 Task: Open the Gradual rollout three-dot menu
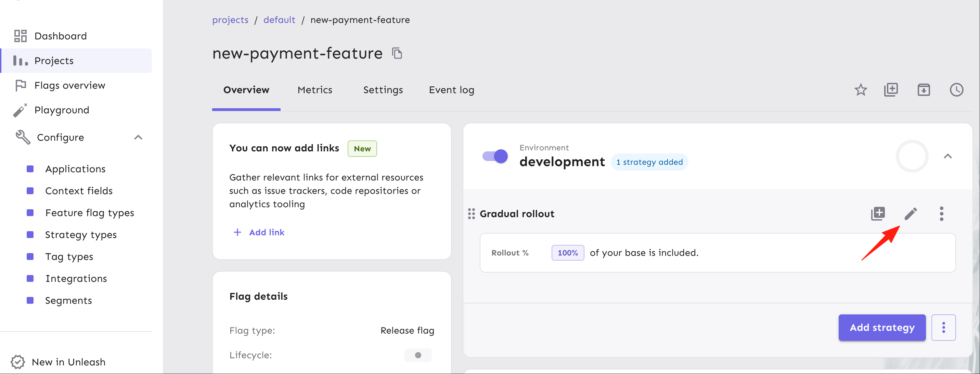[x=942, y=214]
